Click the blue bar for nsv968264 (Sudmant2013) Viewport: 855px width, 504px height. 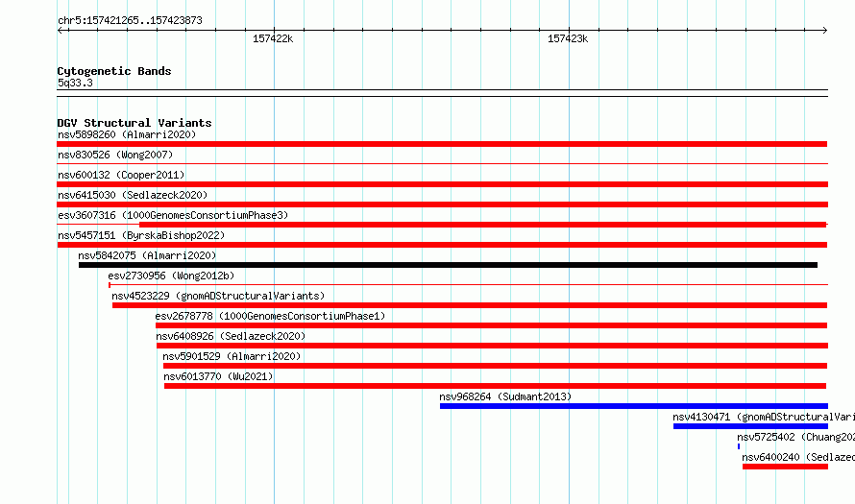click(x=634, y=406)
